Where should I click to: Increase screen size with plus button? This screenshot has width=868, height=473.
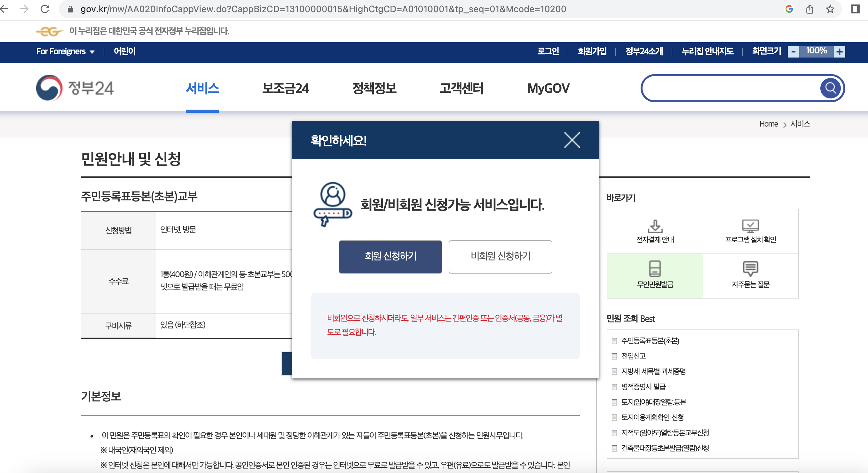(839, 51)
